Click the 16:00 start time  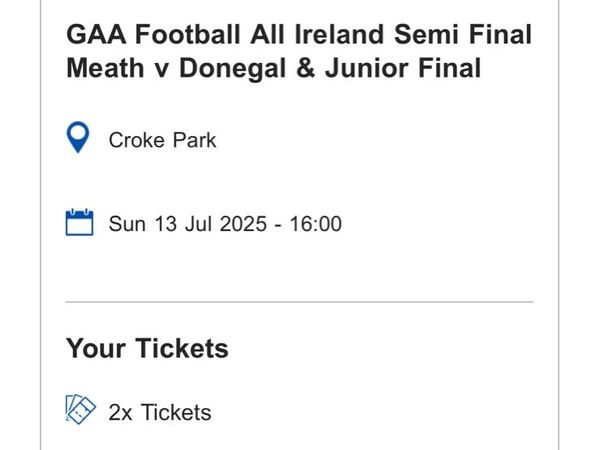315,223
